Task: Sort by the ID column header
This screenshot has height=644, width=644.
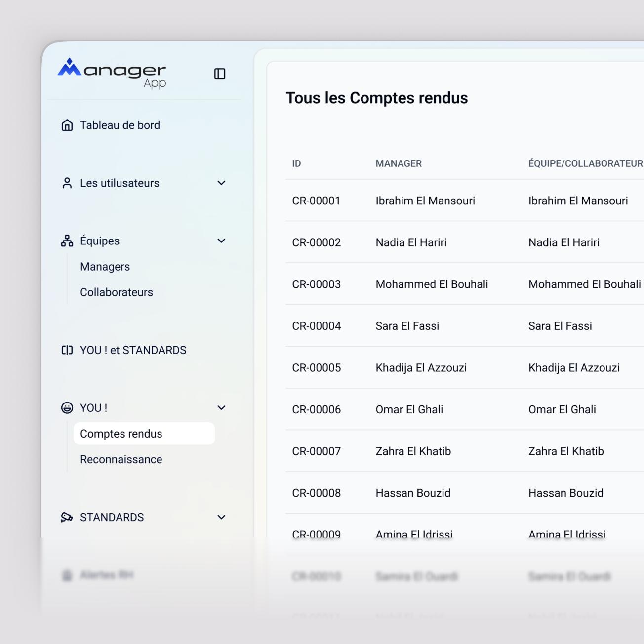Action: click(296, 163)
